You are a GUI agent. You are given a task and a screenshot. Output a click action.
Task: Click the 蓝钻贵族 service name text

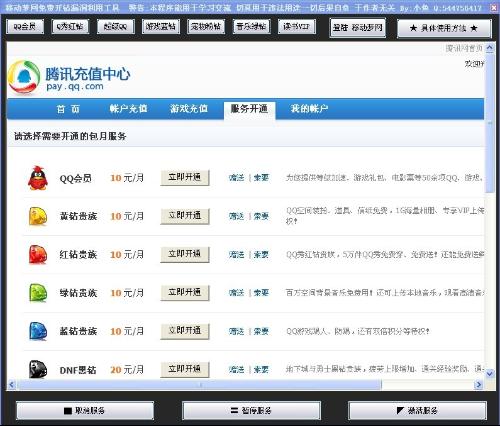(78, 331)
